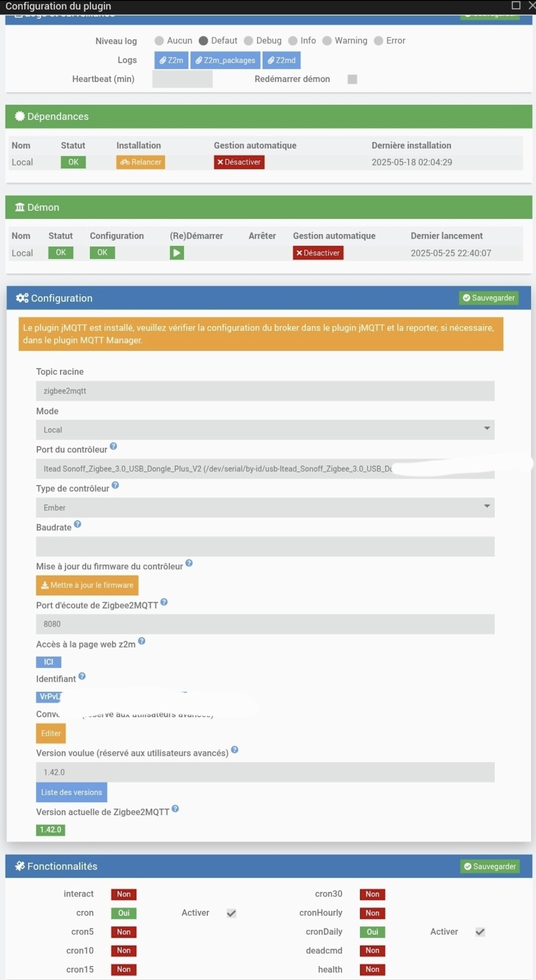Open the Port du contrôleur selection list
Screen dimensions: 536x980
(x=265, y=469)
